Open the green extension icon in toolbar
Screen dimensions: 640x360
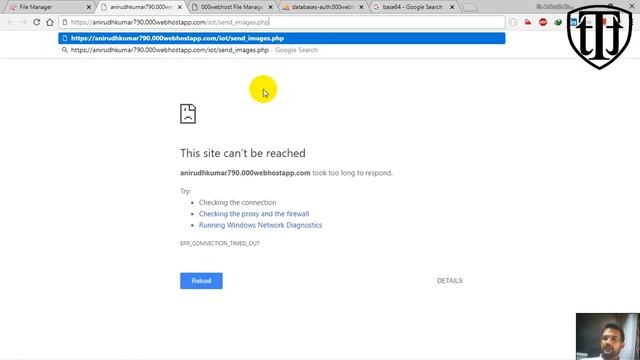click(558, 22)
